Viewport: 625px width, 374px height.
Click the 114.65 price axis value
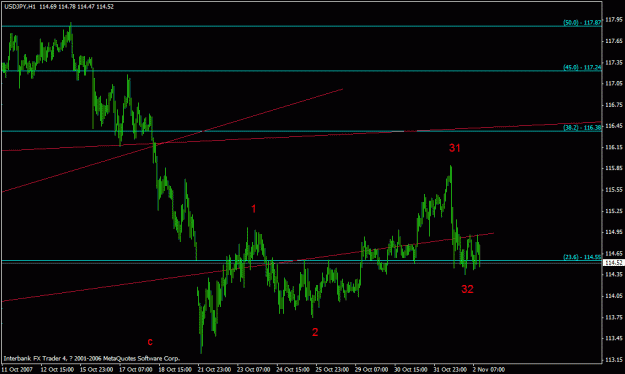pos(614,254)
